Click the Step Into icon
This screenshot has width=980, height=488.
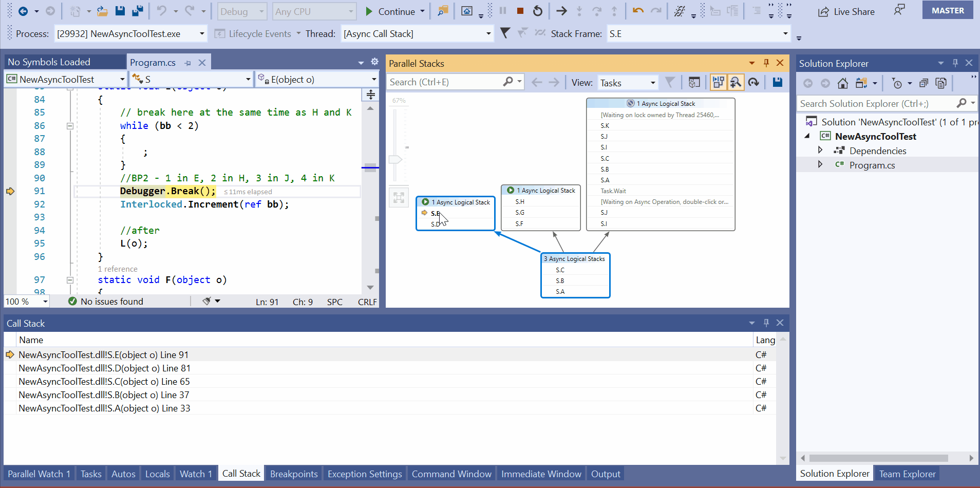coord(579,11)
